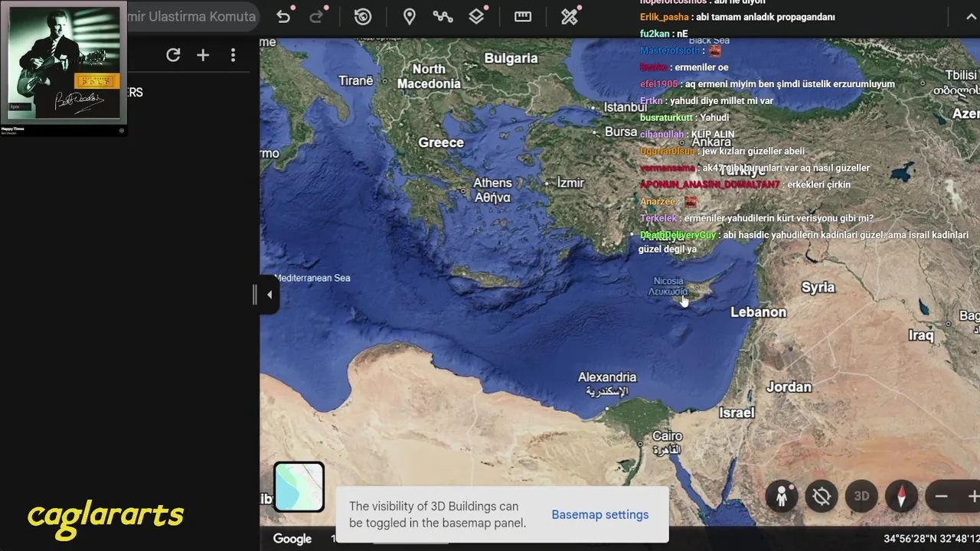Viewport: 980px width, 551px height.
Task: Click the Google logo in the status bar
Action: coord(292,539)
